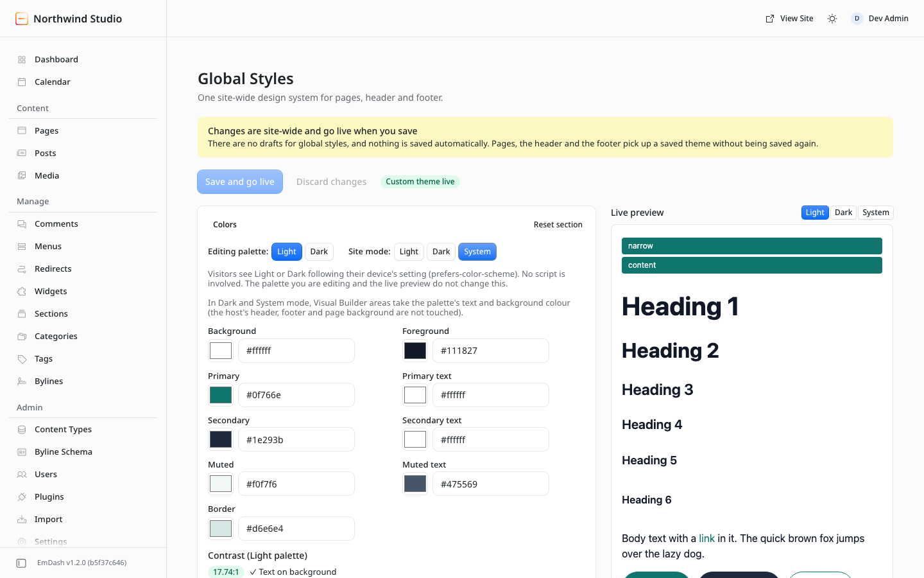
Task: Click the Plugins plug icon
Action: [x=22, y=497]
